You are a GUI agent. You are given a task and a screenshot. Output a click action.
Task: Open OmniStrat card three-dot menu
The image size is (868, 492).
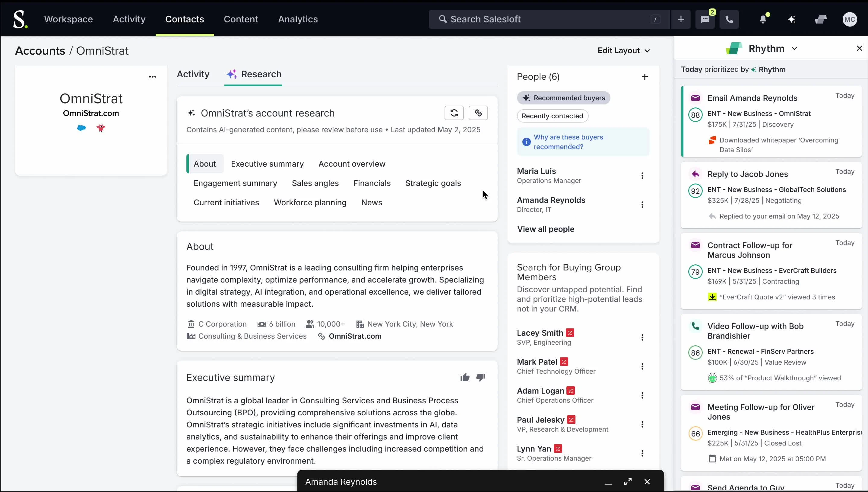[153, 77]
